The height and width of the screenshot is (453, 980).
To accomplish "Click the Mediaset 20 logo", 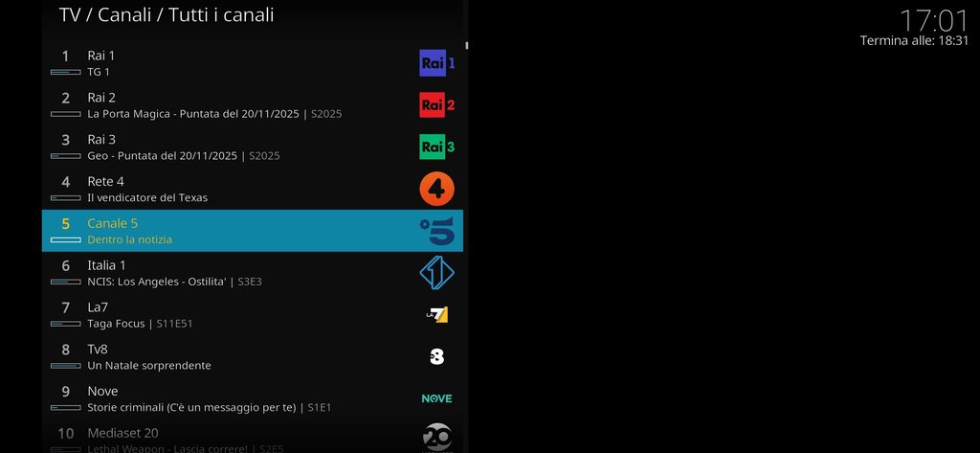I will click(436, 438).
